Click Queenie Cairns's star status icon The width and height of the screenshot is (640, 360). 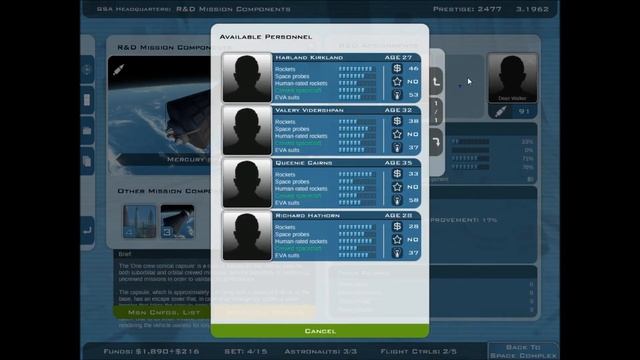point(397,187)
